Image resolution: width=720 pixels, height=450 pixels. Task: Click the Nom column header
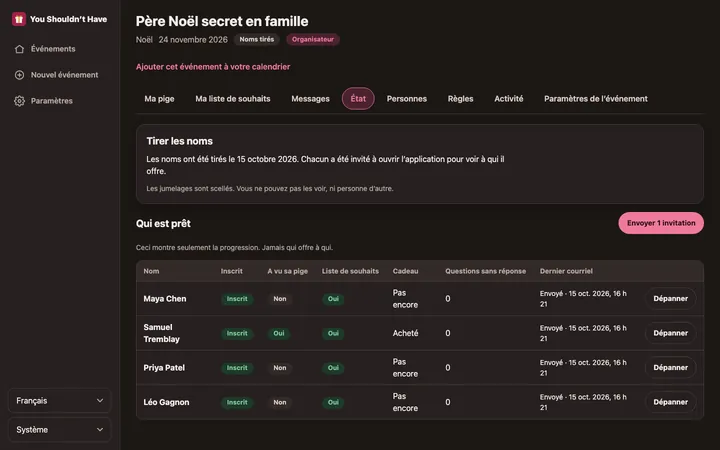click(151, 271)
